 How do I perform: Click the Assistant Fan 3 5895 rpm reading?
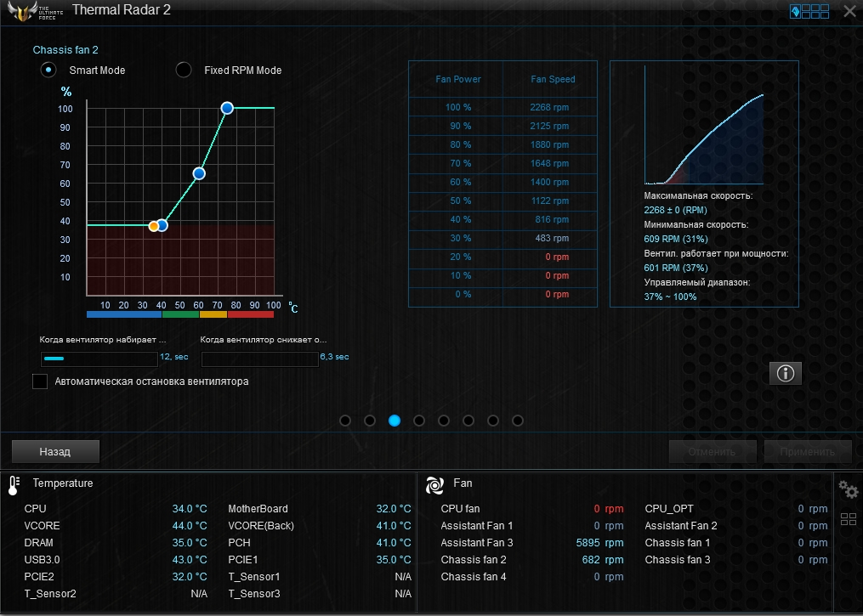[x=599, y=543]
